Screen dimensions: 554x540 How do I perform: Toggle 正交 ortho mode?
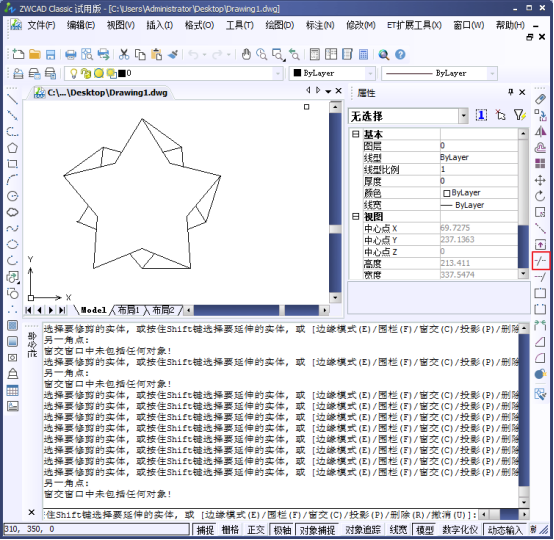(x=256, y=530)
